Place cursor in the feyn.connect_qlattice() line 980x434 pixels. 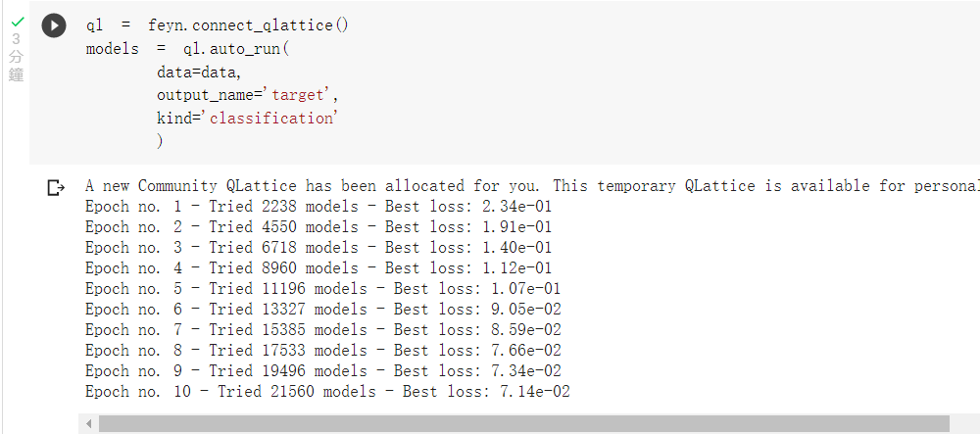pyautogui.click(x=218, y=25)
